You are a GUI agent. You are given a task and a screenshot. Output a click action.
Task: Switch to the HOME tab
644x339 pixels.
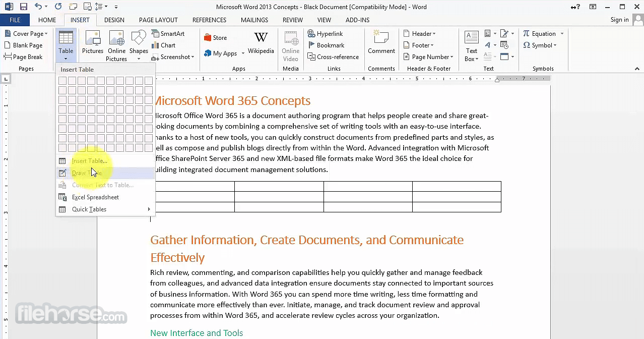[47, 20]
